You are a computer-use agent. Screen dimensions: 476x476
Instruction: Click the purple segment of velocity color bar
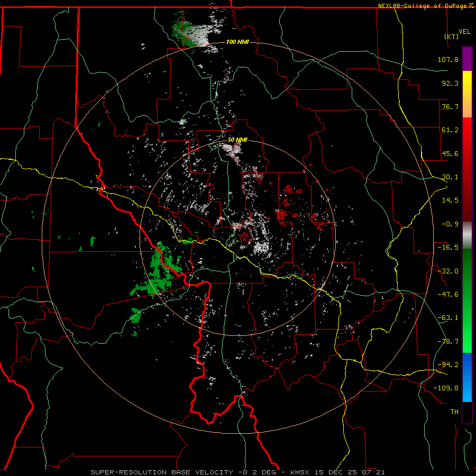tap(467, 59)
